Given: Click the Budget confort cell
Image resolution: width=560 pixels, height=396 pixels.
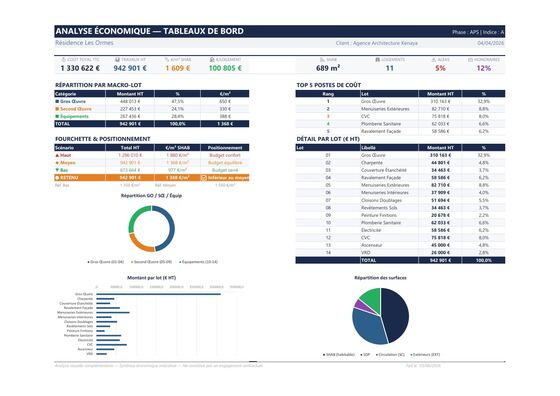Looking at the screenshot, I should (225, 155).
